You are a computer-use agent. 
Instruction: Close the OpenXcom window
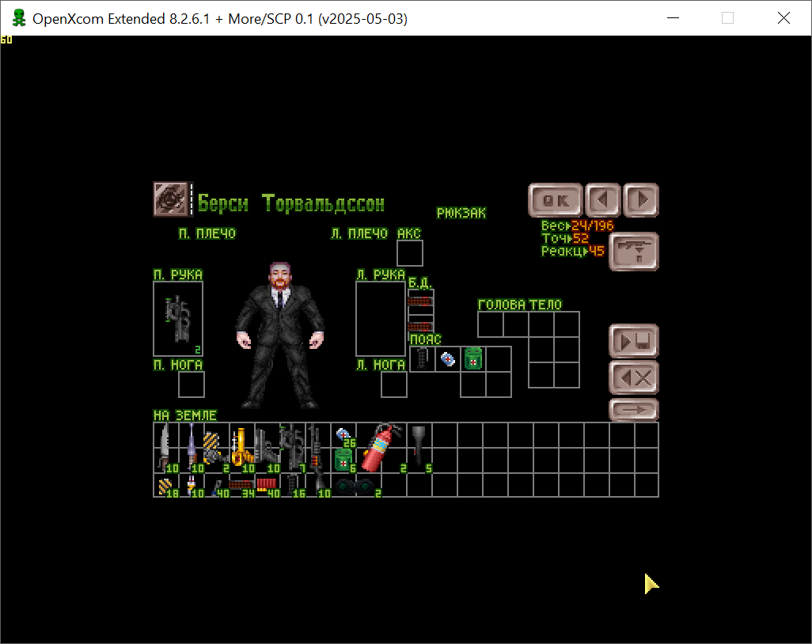(x=784, y=18)
